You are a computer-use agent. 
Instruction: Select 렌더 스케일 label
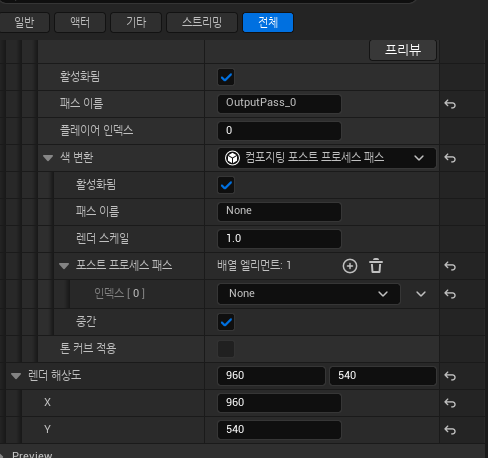pos(102,238)
